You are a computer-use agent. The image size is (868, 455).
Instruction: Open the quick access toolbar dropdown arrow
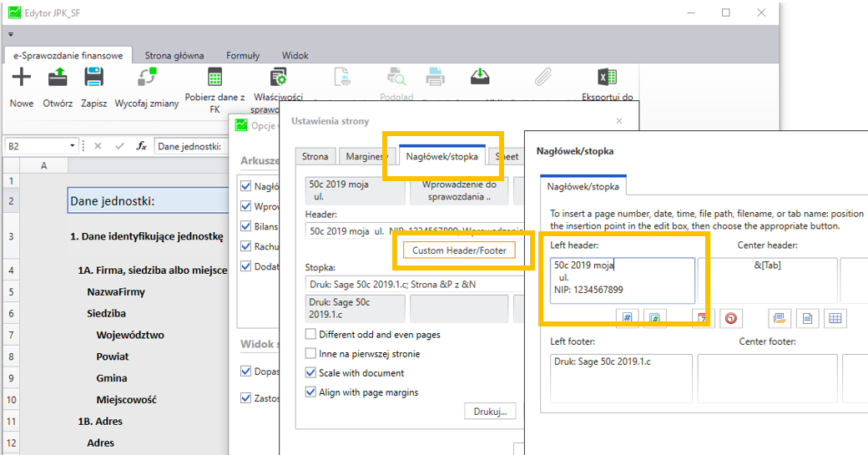[x=11, y=34]
